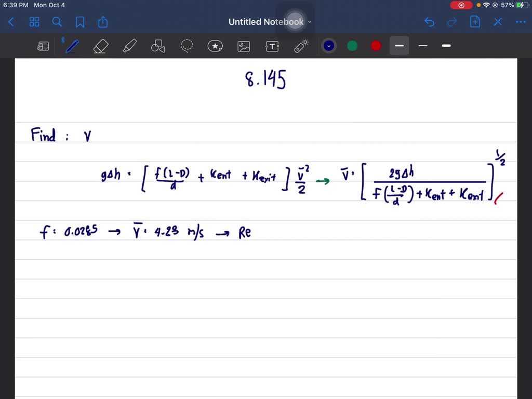532x399 pixels.
Task: Open the Elements sticker tool
Action: click(x=215, y=46)
